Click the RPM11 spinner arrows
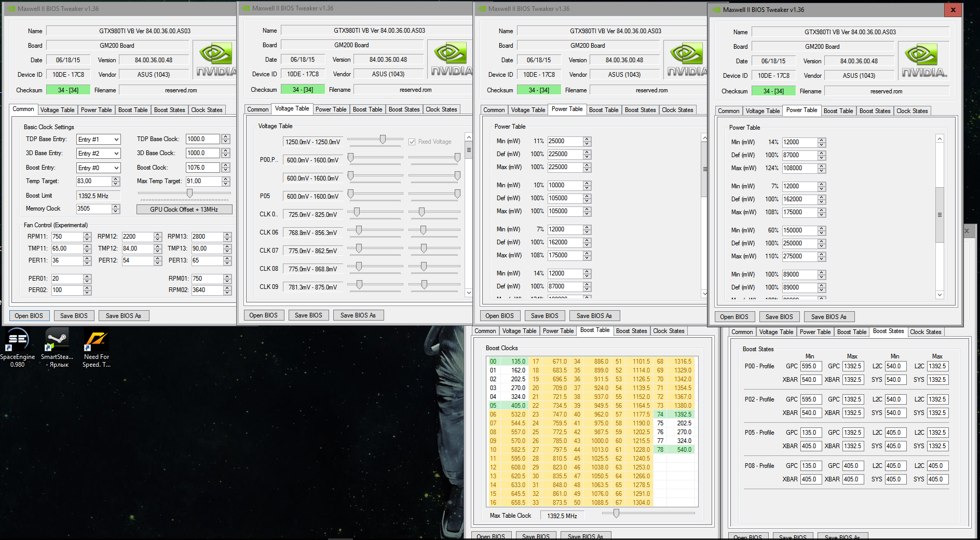The image size is (980, 540). [87, 237]
